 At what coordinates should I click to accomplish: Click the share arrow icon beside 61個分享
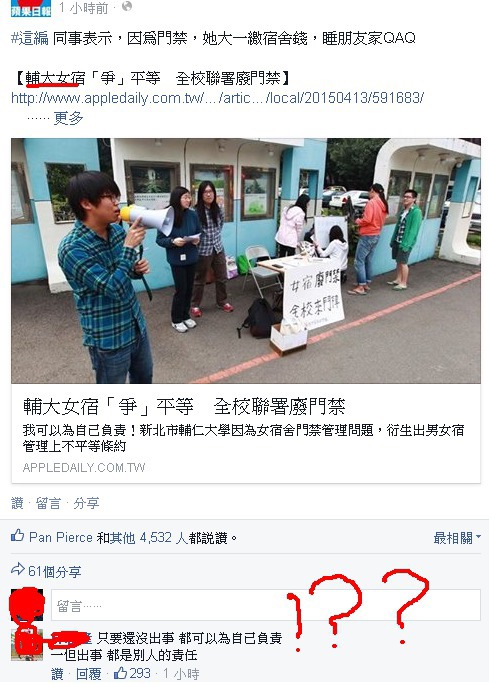coord(17,570)
